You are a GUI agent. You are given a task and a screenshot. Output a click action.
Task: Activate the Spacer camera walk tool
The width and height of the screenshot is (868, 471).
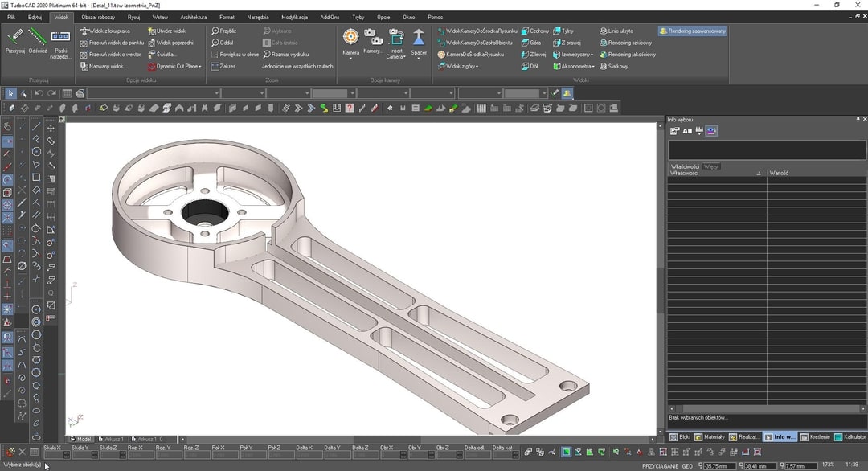coord(419,39)
